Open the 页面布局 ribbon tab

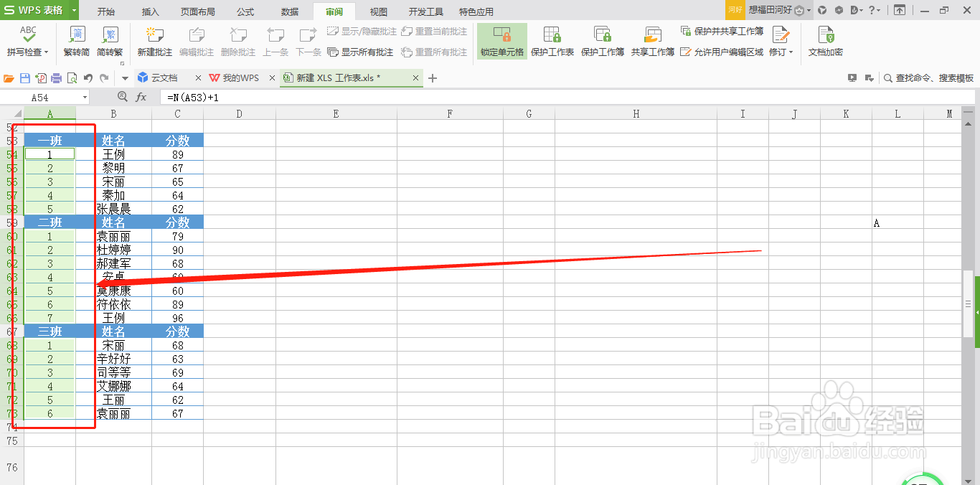click(197, 11)
